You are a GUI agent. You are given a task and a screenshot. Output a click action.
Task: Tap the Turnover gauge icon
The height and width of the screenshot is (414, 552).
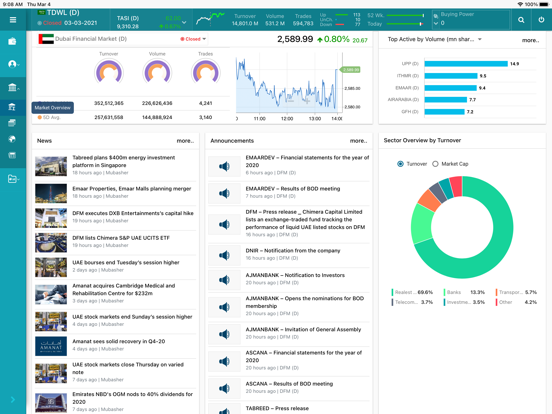point(109,72)
